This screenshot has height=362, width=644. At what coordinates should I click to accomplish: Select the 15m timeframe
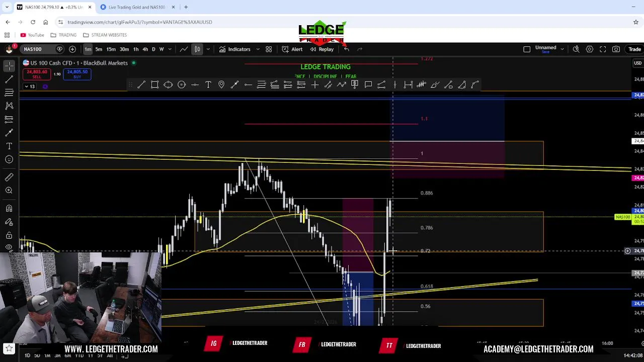111,49
